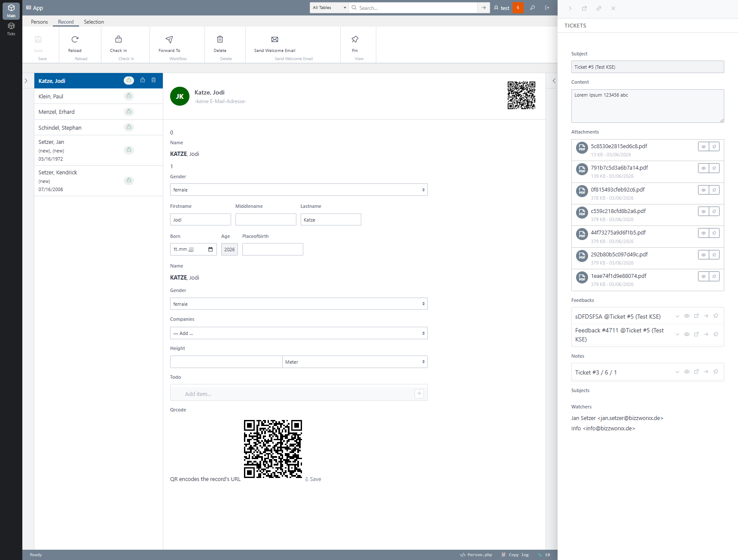Open the All Tables dropdown
Screen dimensions: 738x560
click(329, 8)
